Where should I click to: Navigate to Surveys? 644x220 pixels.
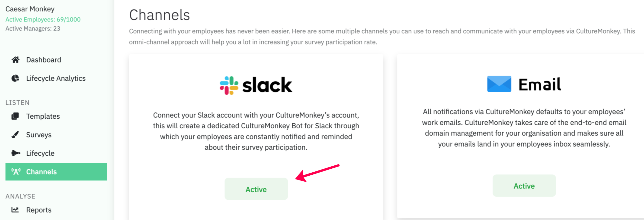pyautogui.click(x=39, y=135)
